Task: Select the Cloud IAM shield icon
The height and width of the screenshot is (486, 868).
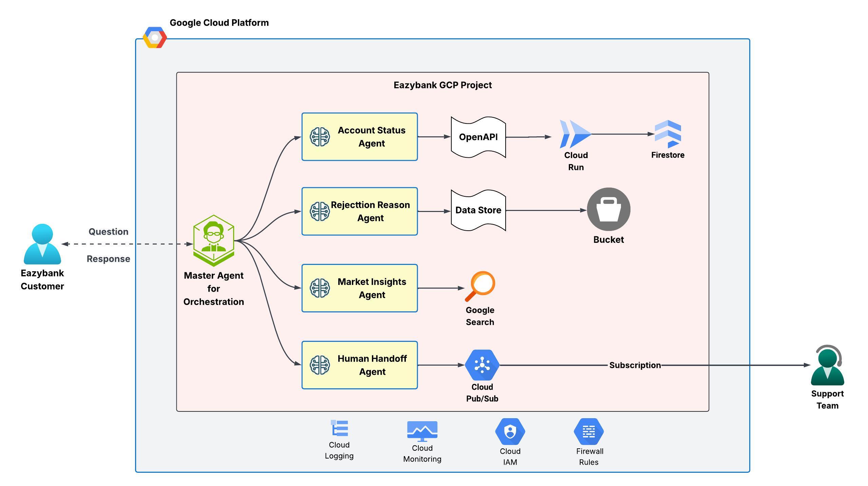Action: pos(510,431)
